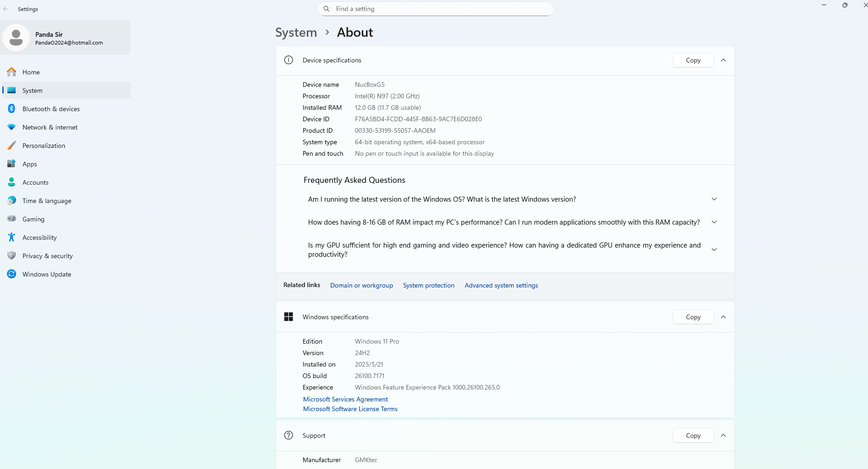Open Bluetooth & devices via its icon
The image size is (868, 469).
(11, 109)
